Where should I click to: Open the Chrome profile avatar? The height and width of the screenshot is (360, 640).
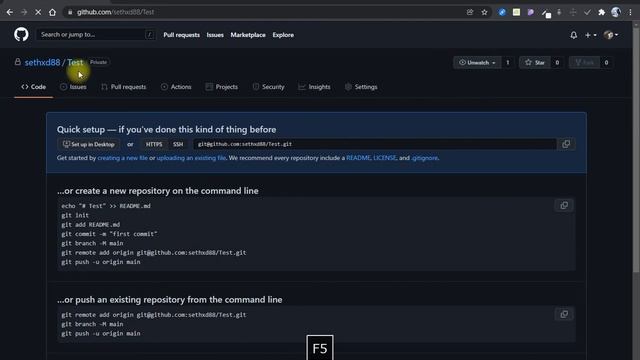[x=616, y=12]
